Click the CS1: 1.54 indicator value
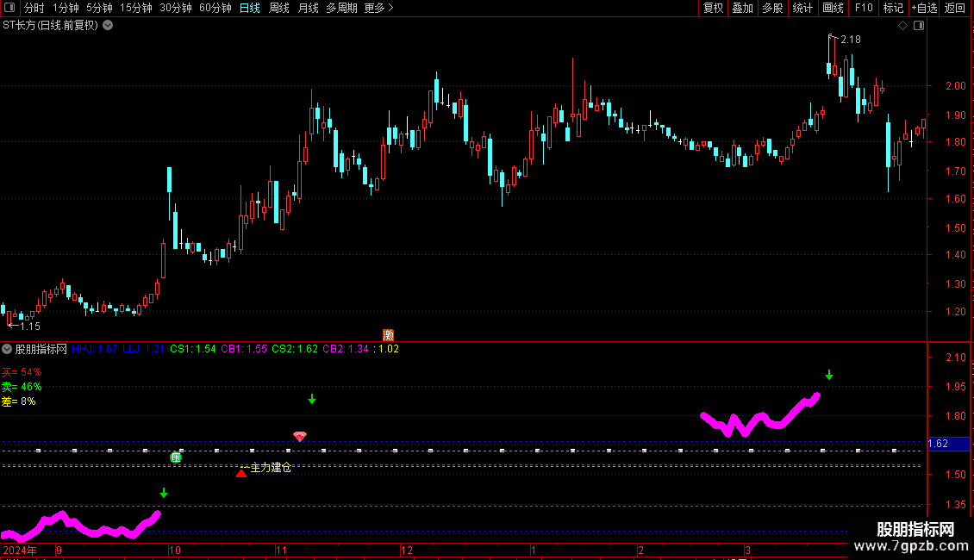Screen dimensions: 974x560 tap(192, 349)
